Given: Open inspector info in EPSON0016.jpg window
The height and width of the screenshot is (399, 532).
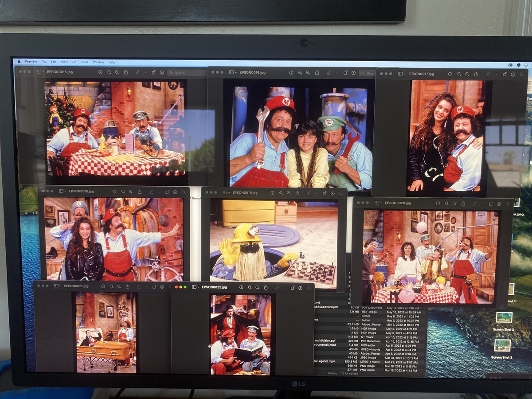Looking at the screenshot, I should coord(292,72).
